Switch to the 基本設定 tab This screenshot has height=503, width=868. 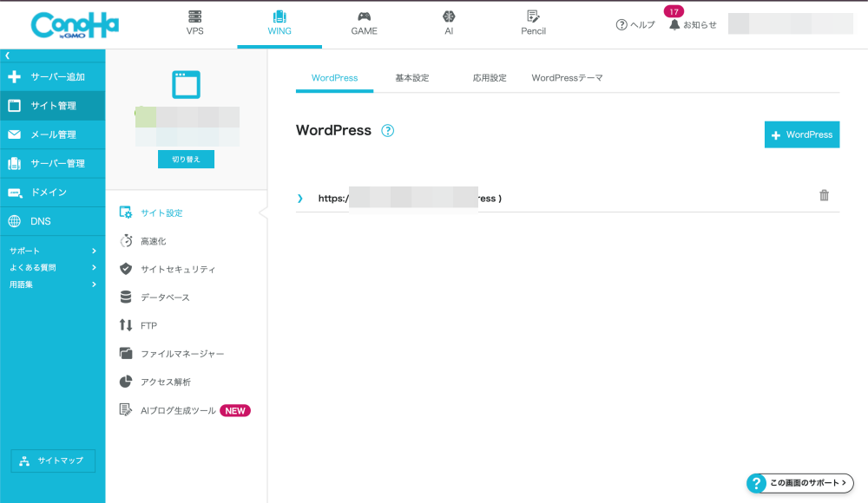tap(412, 78)
